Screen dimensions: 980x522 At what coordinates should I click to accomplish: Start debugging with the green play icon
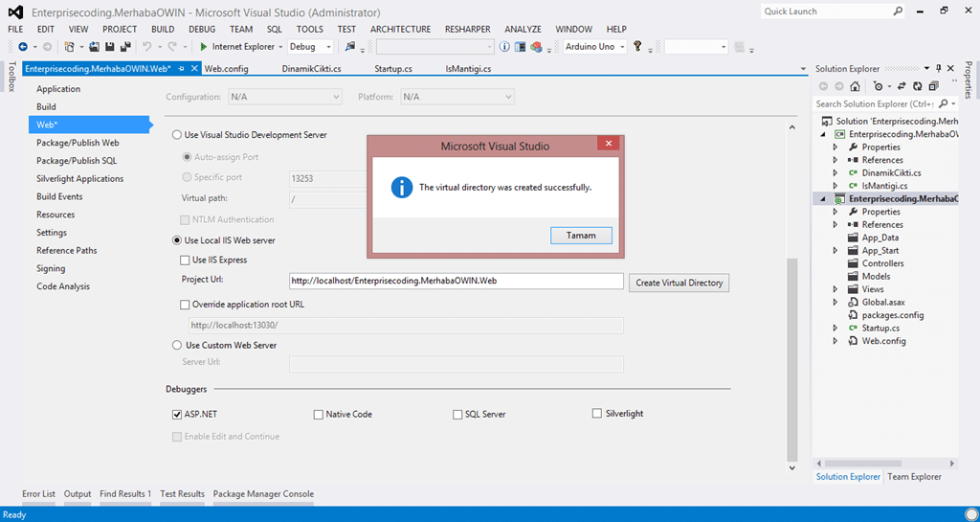coord(203,47)
